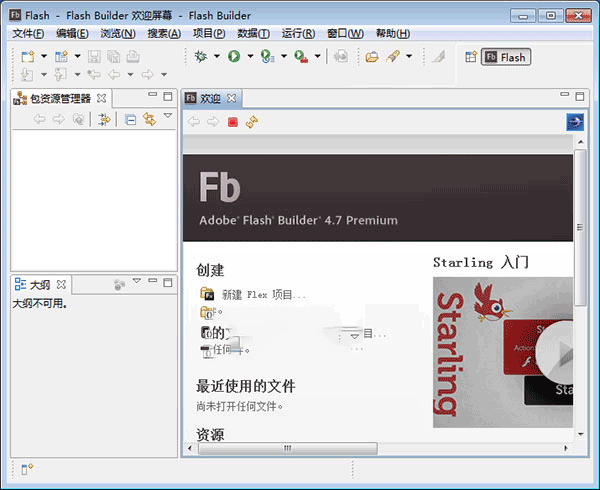Screen dimensions: 600x490
Task: Click the blue arrow icon at Welcome top-right
Action: 575,121
